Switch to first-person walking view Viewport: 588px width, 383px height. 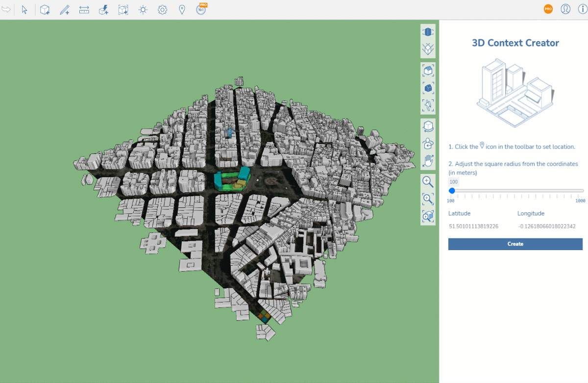tap(428, 105)
